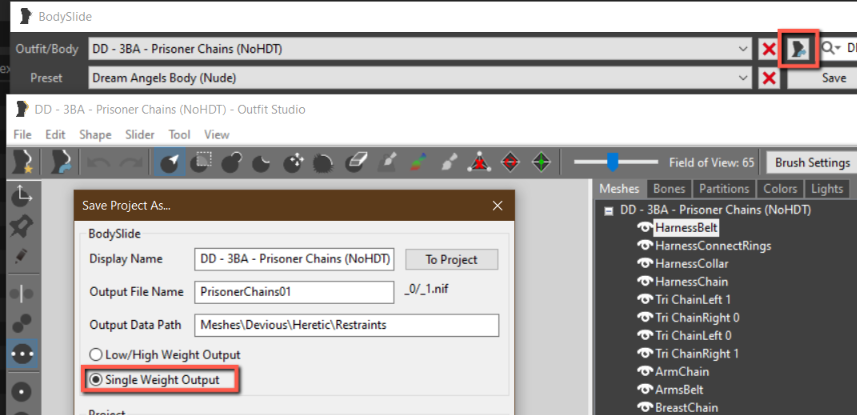Click the New Project icon with the star
This screenshot has width=857, height=415.
(22, 162)
